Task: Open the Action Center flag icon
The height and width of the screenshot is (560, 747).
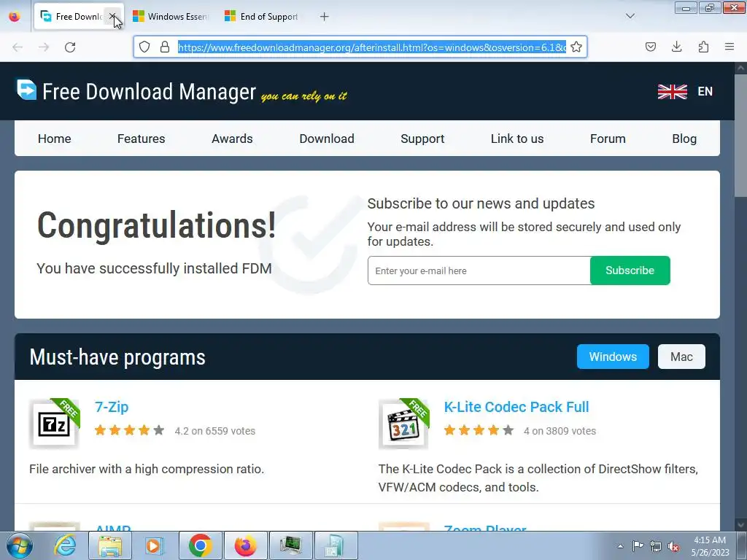Action: coord(638,546)
